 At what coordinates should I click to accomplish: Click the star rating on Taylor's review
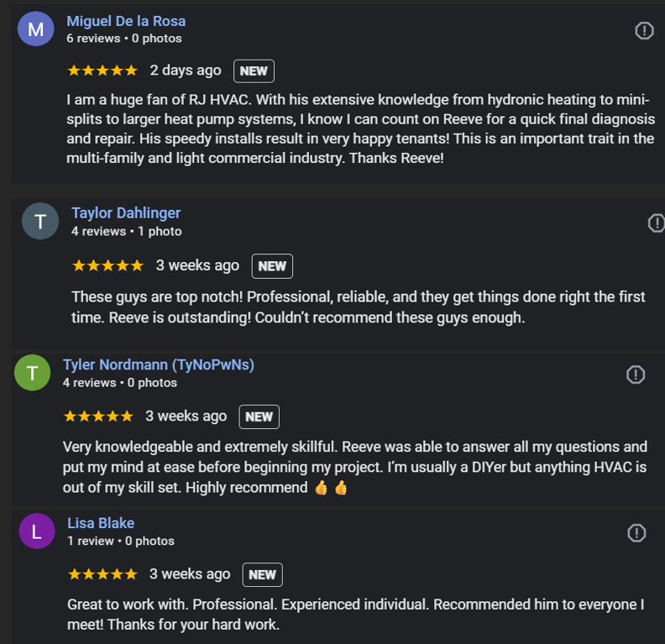[x=107, y=265]
